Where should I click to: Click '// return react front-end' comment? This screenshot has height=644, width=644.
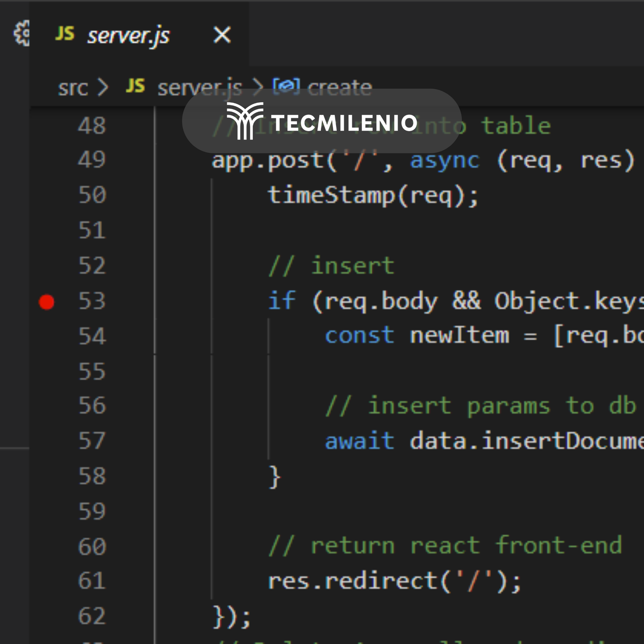445,546
